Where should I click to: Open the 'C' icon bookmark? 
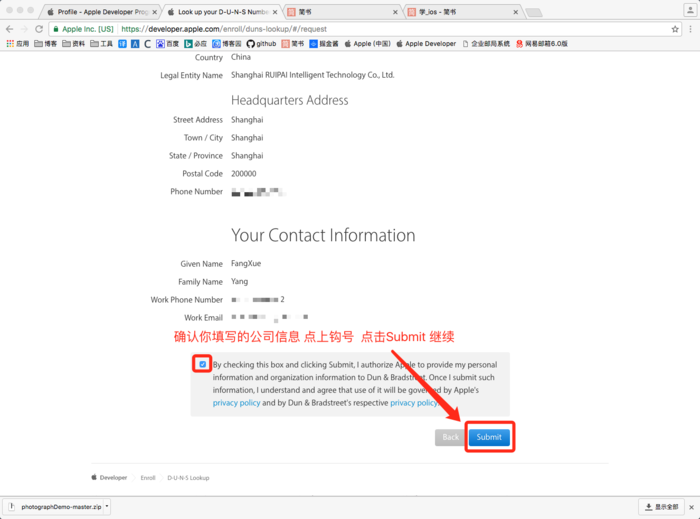[147, 43]
